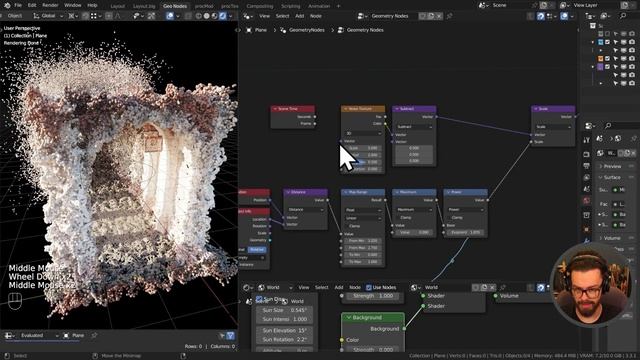Open the Help menu
640x360 pixels.
(x=92, y=5)
